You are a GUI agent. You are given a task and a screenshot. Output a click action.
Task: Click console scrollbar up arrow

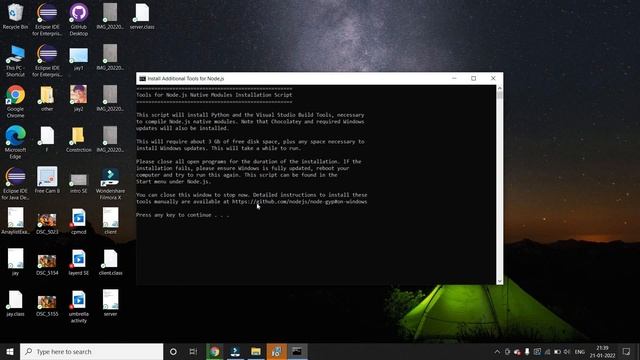pos(500,88)
